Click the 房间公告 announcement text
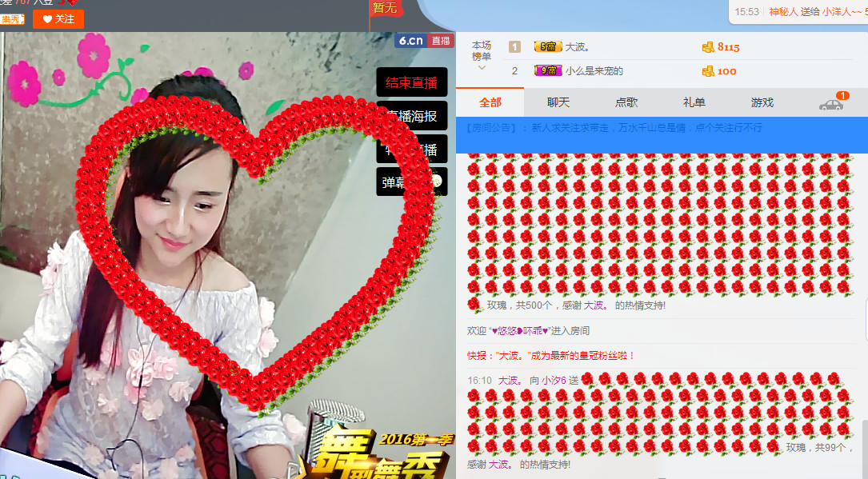868x479 pixels. pyautogui.click(x=614, y=128)
